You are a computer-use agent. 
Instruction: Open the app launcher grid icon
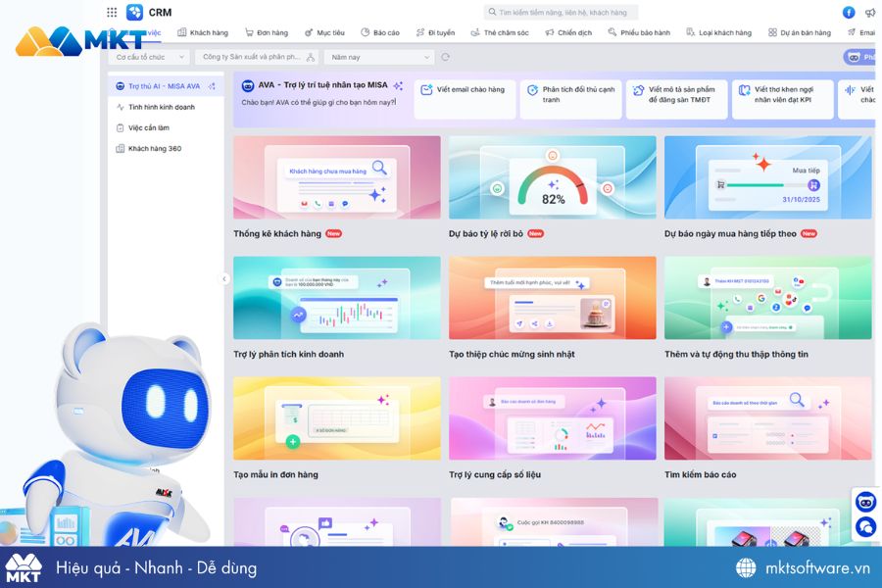coord(112,12)
